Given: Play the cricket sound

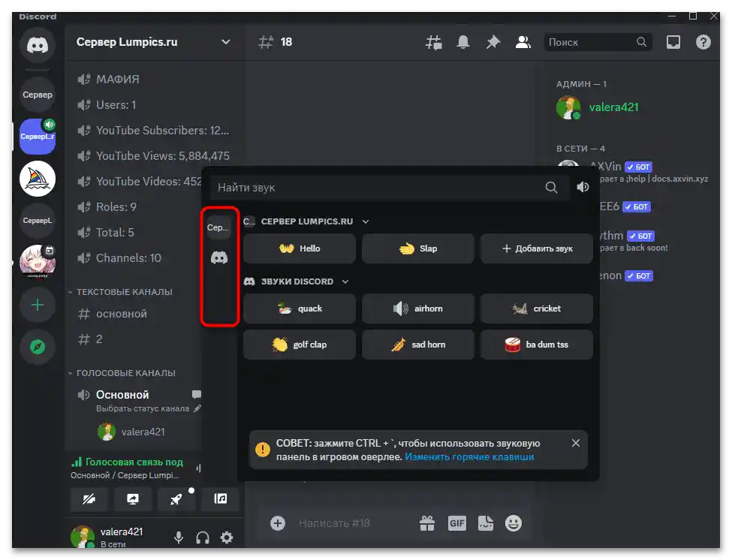Looking at the screenshot, I should tap(536, 309).
